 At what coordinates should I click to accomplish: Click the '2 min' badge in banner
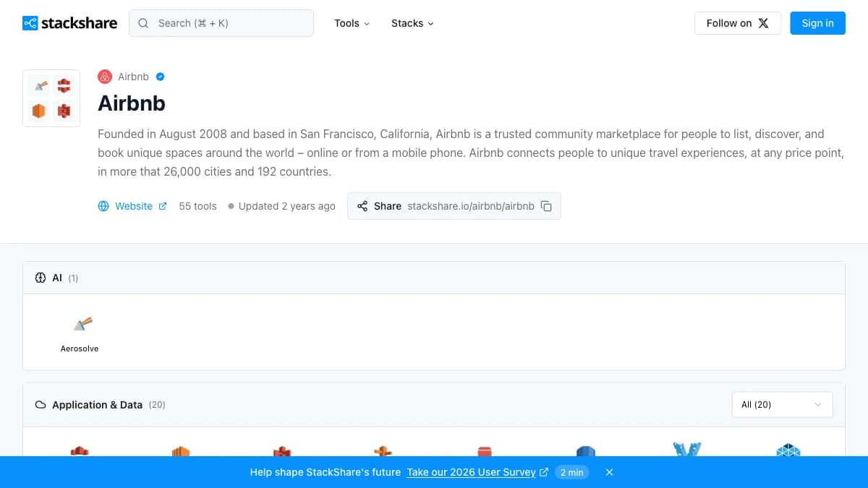(571, 472)
